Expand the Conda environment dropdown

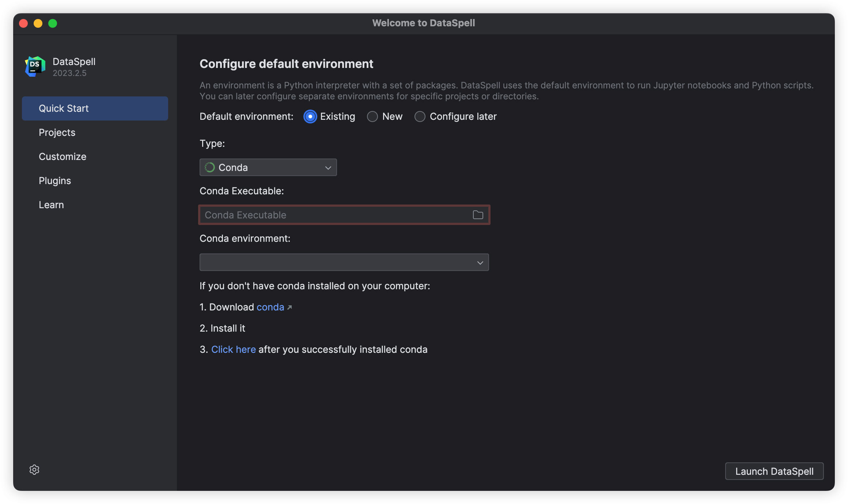pyautogui.click(x=344, y=262)
